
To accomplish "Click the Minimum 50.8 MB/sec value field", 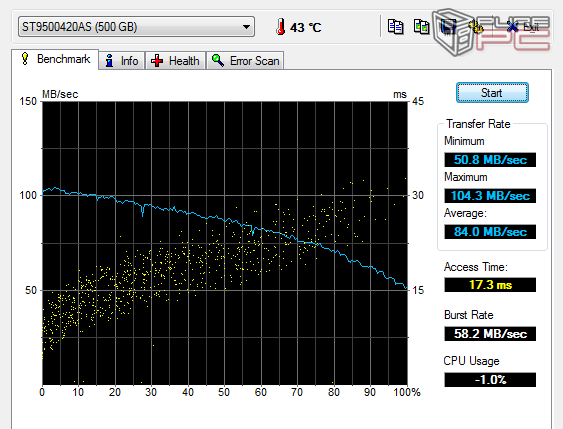I will click(490, 160).
